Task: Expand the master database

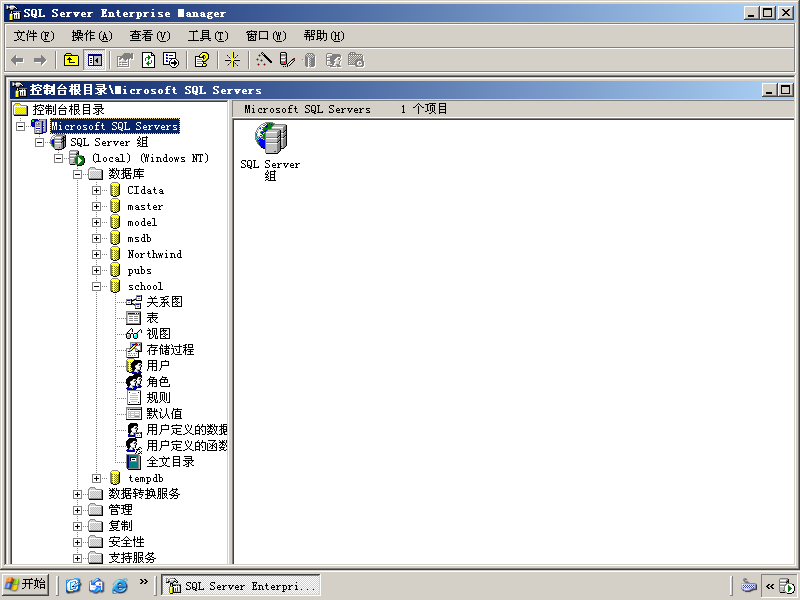Action: pyautogui.click(x=96, y=207)
